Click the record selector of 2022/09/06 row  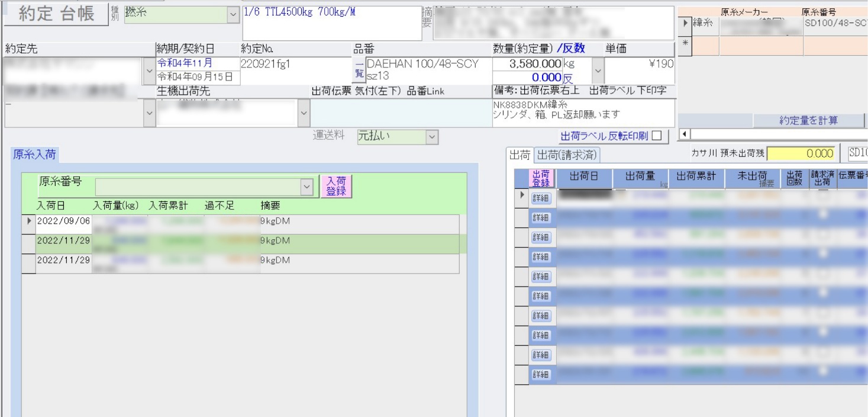[x=28, y=224]
